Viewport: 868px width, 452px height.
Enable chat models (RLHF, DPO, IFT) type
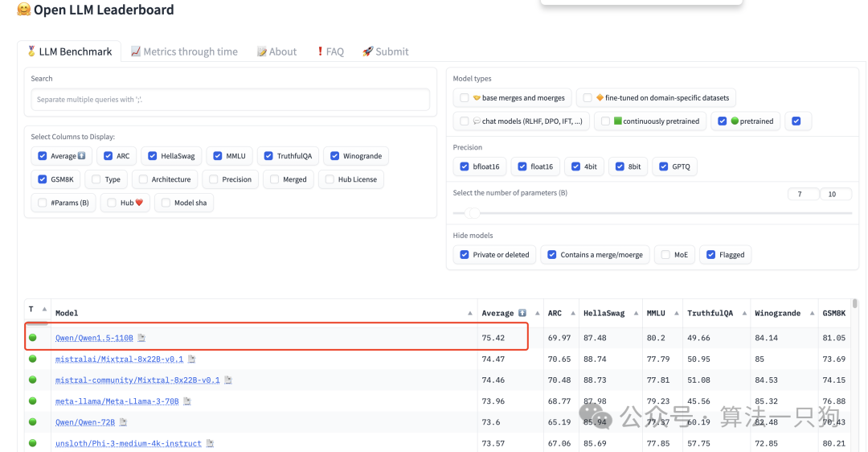click(465, 121)
